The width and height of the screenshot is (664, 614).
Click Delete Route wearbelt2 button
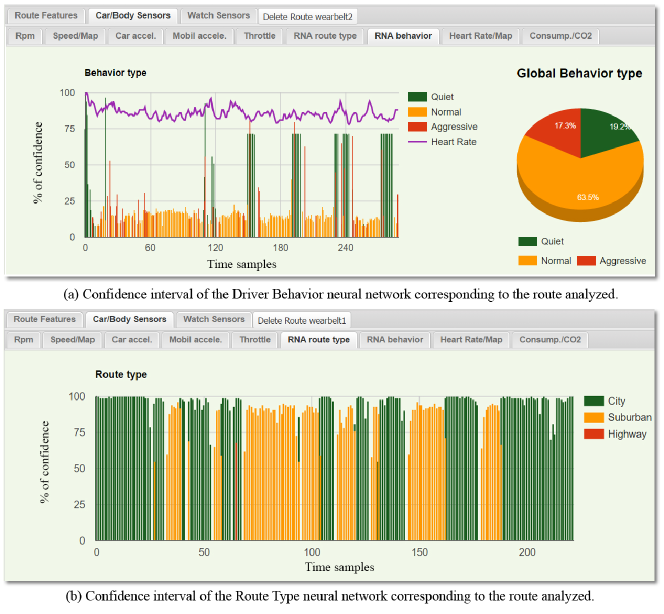pyautogui.click(x=307, y=17)
